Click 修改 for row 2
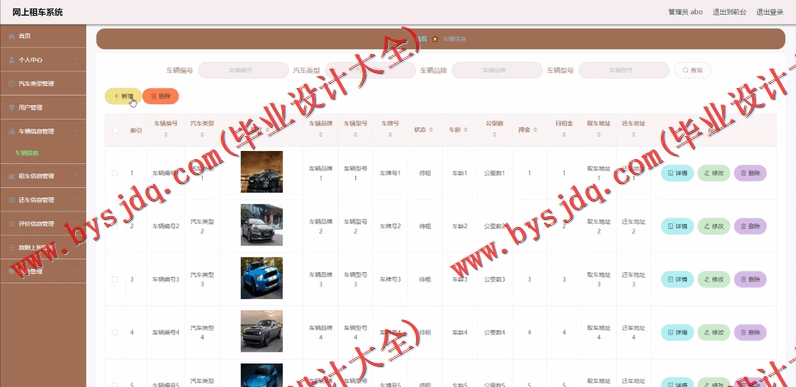This screenshot has width=796, height=387. click(714, 227)
